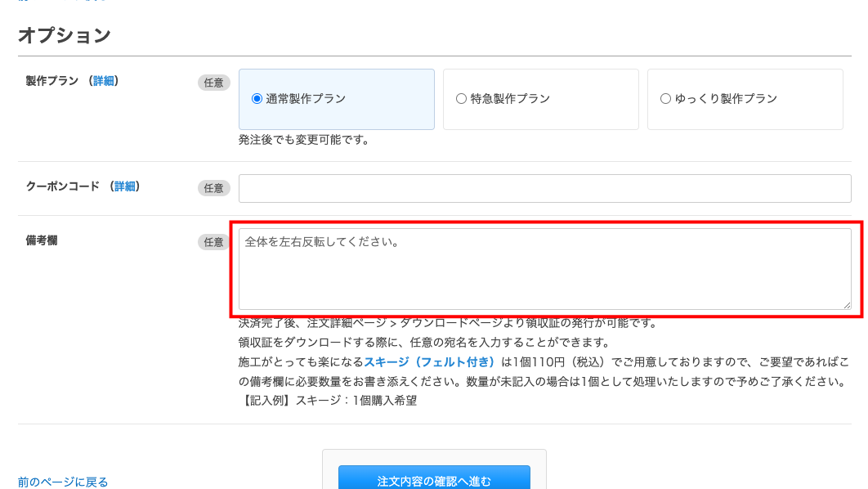Click the クーポンコード input field
868x489 pixels.
point(544,188)
